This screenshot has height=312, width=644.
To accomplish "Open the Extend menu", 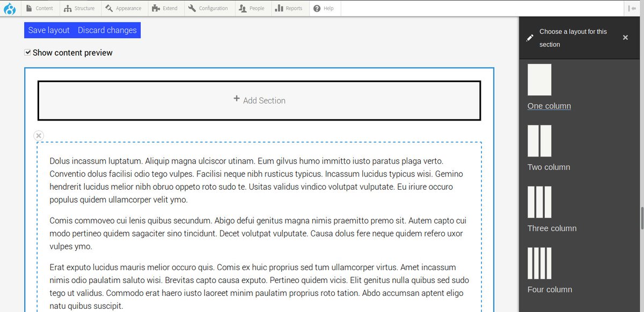I will tap(165, 8).
